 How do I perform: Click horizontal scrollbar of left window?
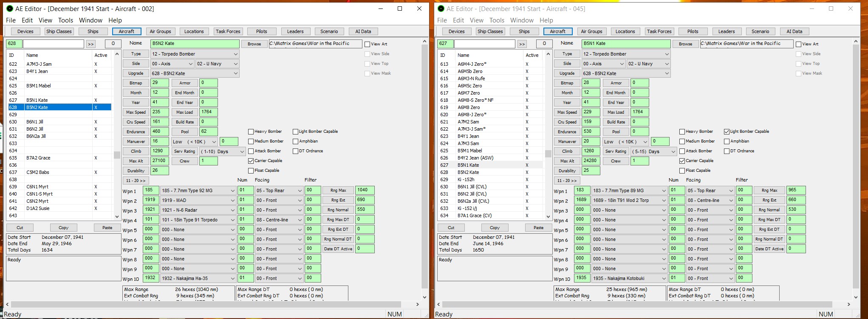click(x=206, y=304)
